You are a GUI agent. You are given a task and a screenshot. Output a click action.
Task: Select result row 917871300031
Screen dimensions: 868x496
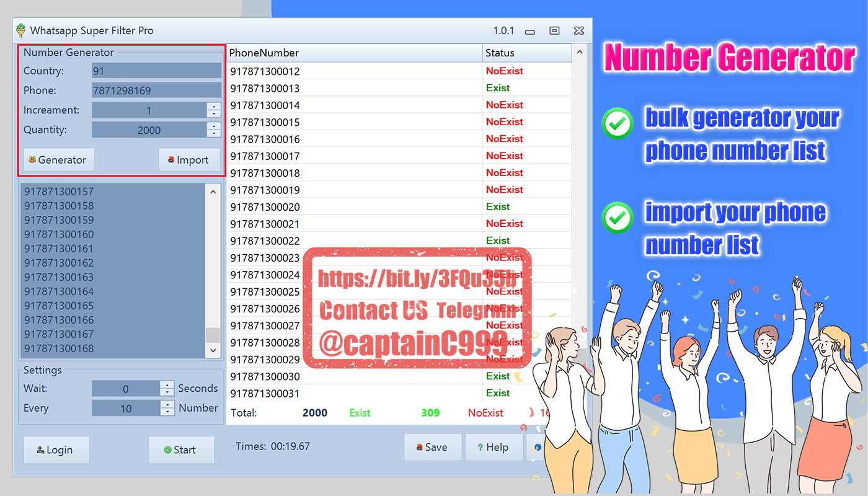pyautogui.click(x=399, y=393)
